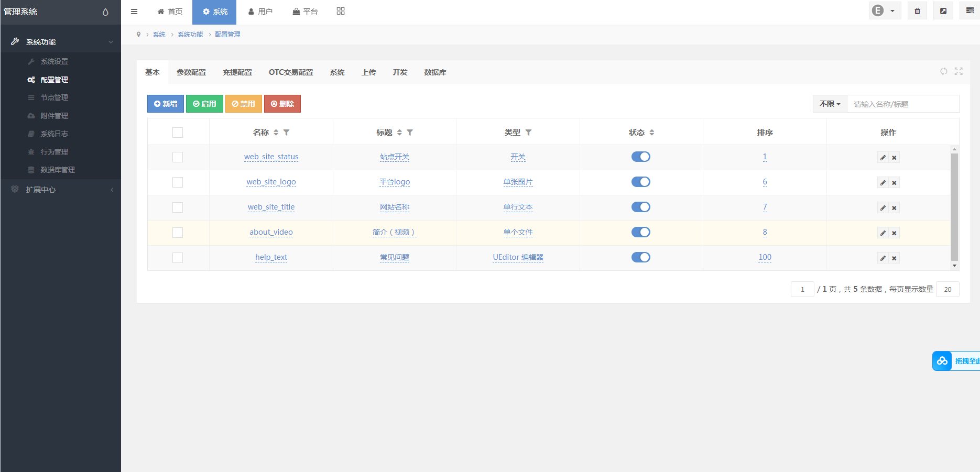The height and width of the screenshot is (472, 980).
Task: Tick the select-all checkbox in table header
Action: [x=178, y=133]
